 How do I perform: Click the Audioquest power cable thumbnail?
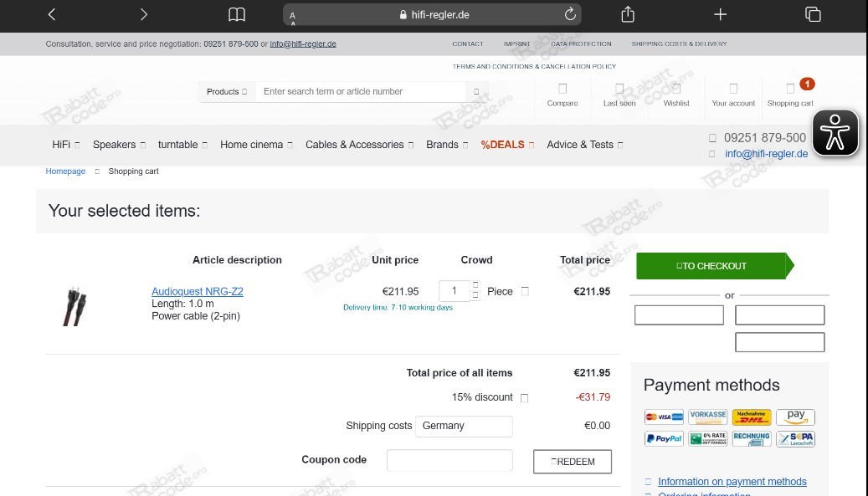[74, 306]
